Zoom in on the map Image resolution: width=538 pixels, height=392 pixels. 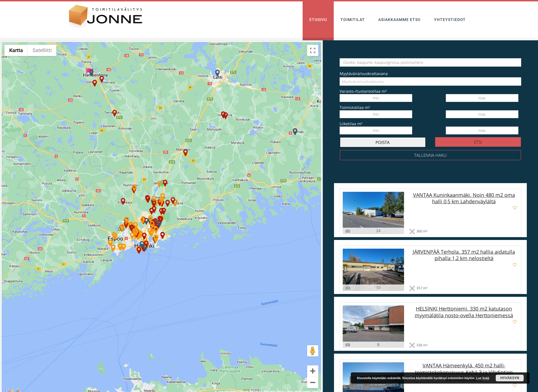coord(313,371)
